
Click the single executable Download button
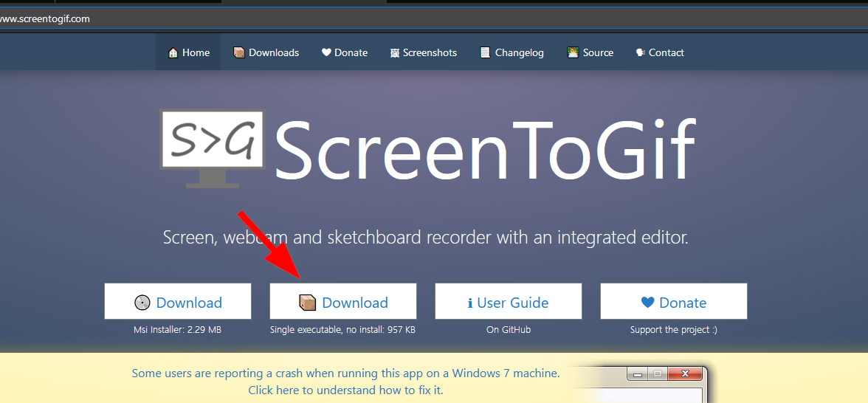(x=343, y=301)
